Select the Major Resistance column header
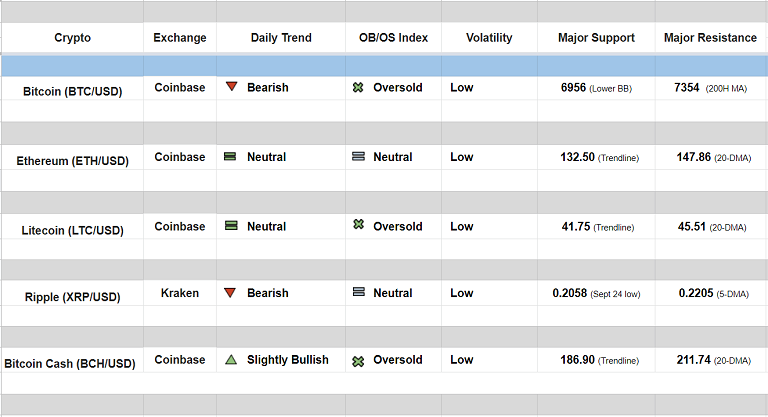Viewport: 768px width, 417px height. tap(710, 38)
